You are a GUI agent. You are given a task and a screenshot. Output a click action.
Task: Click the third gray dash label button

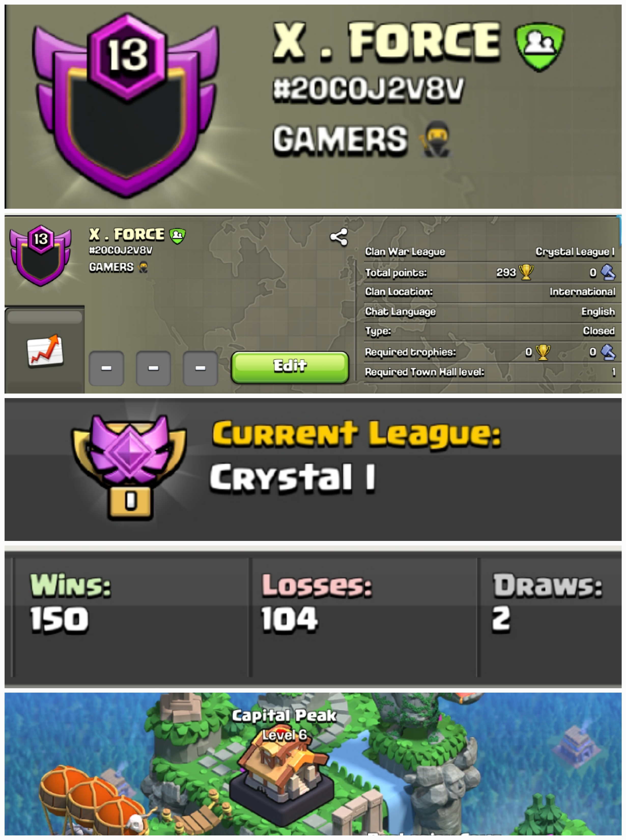click(x=200, y=368)
